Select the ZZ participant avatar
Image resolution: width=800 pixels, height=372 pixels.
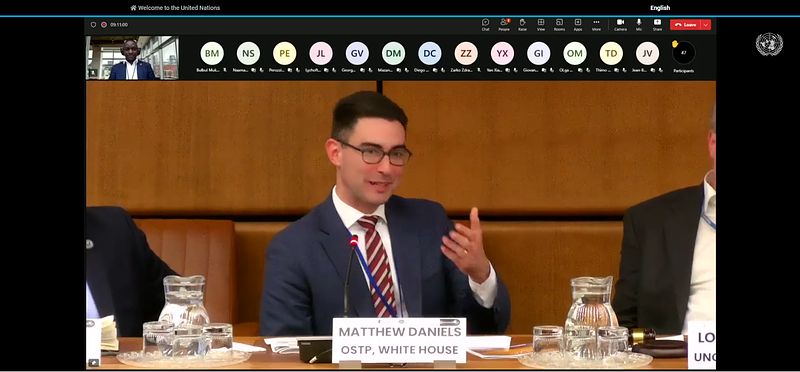pos(466,54)
